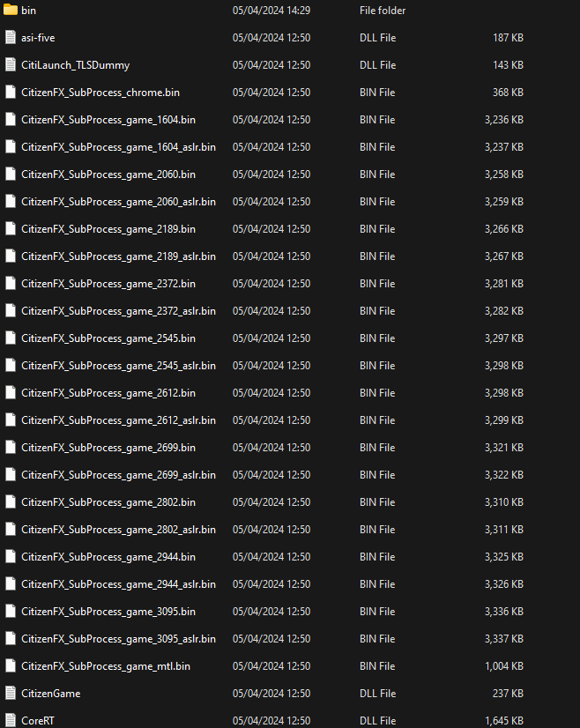Viewport: 580px width, 728px height.
Task: Select file name CitizenFX_SubProcess_game_2699.bin
Action: tap(108, 448)
